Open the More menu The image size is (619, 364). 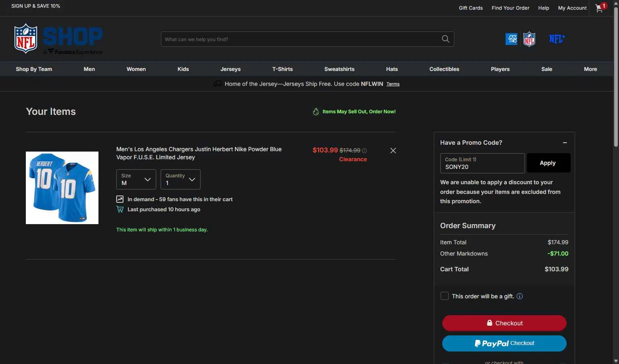(590, 69)
